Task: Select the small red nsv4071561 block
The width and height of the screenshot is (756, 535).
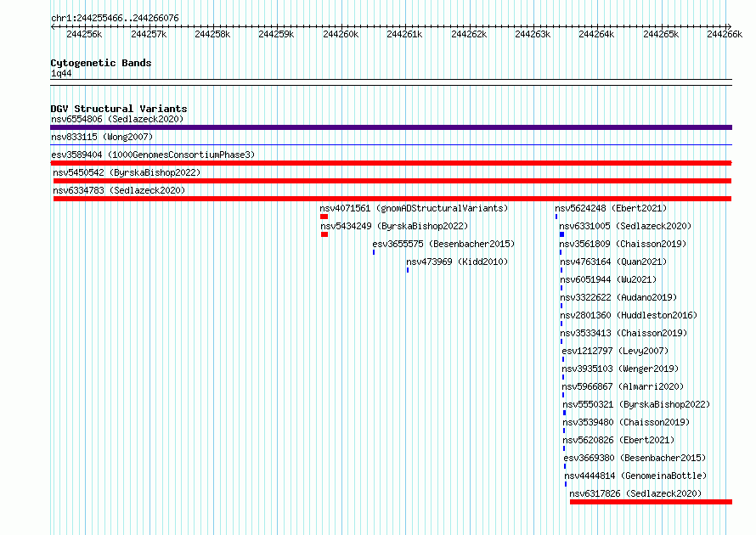Action: [x=324, y=217]
